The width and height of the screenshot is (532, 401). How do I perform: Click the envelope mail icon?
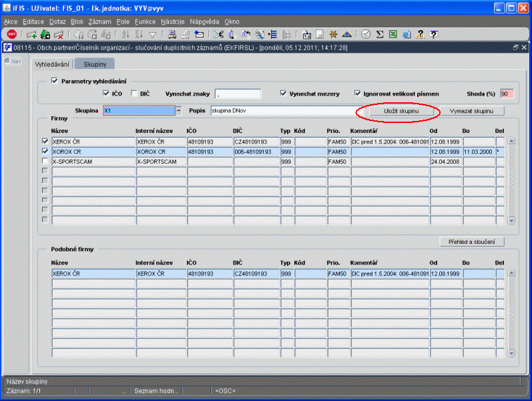(199, 34)
